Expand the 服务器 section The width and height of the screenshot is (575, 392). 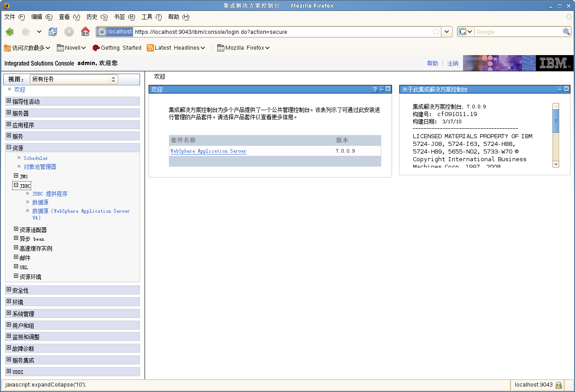tap(9, 113)
